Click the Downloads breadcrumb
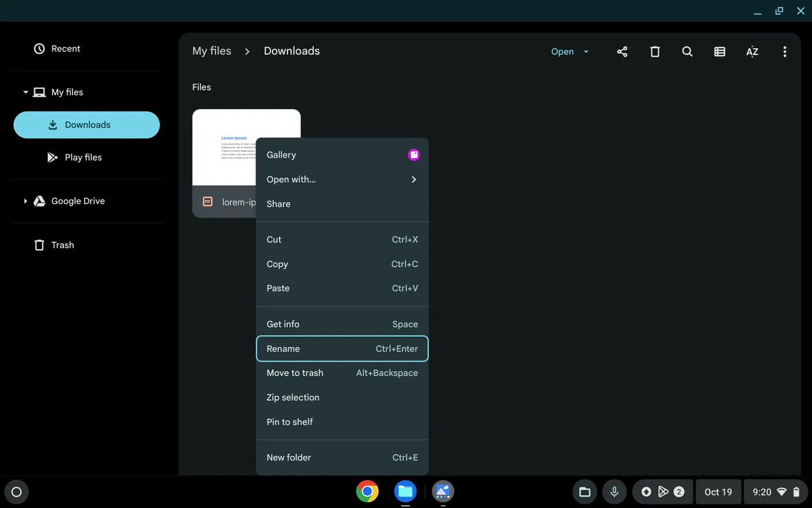Screen dimensions: 812x508 tap(292, 51)
